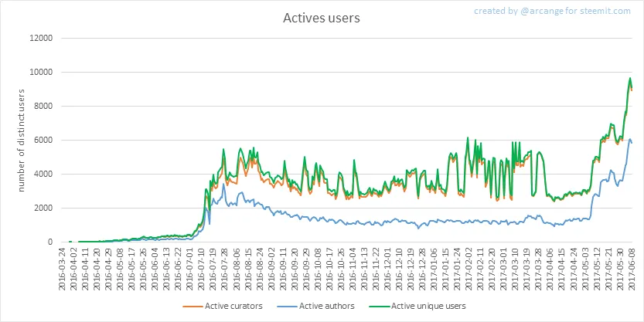Select the "Active unique users" legend entry
This screenshot has width=644, height=322.
click(x=417, y=306)
